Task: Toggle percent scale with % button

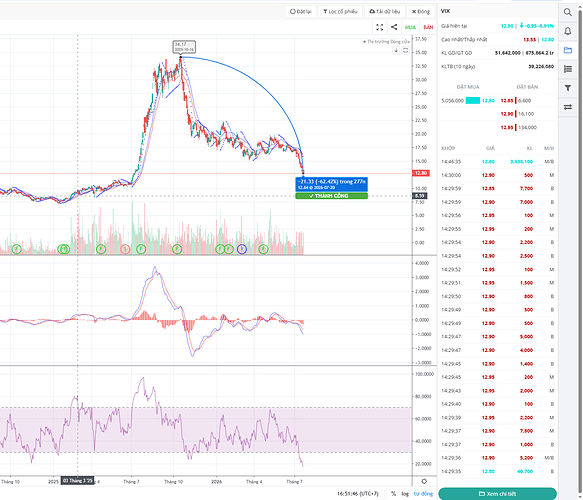Action: 393,494
